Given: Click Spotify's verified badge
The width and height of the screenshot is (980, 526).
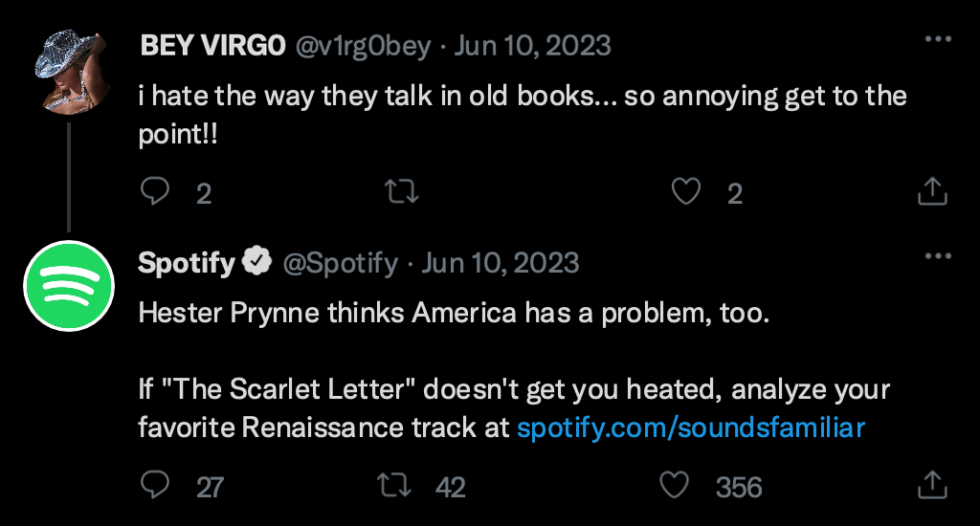Looking at the screenshot, I should pos(256,261).
